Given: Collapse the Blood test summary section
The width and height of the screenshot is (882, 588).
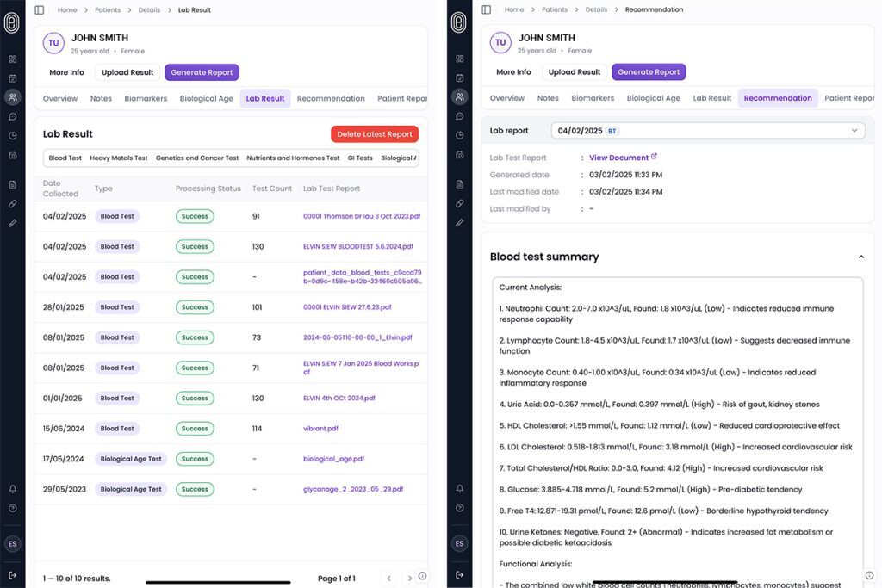Looking at the screenshot, I should [860, 257].
